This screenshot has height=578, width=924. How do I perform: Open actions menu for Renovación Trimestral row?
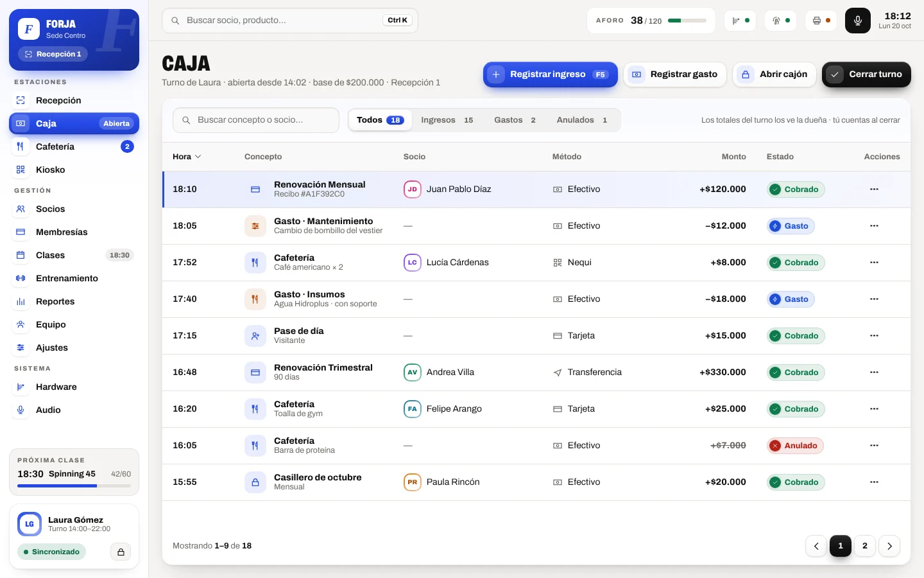click(874, 372)
